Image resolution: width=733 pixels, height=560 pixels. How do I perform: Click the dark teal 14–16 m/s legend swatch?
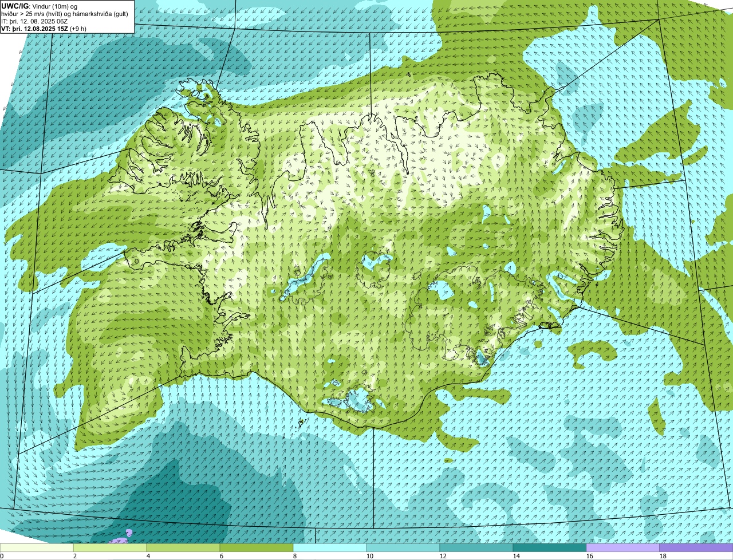coord(550,547)
